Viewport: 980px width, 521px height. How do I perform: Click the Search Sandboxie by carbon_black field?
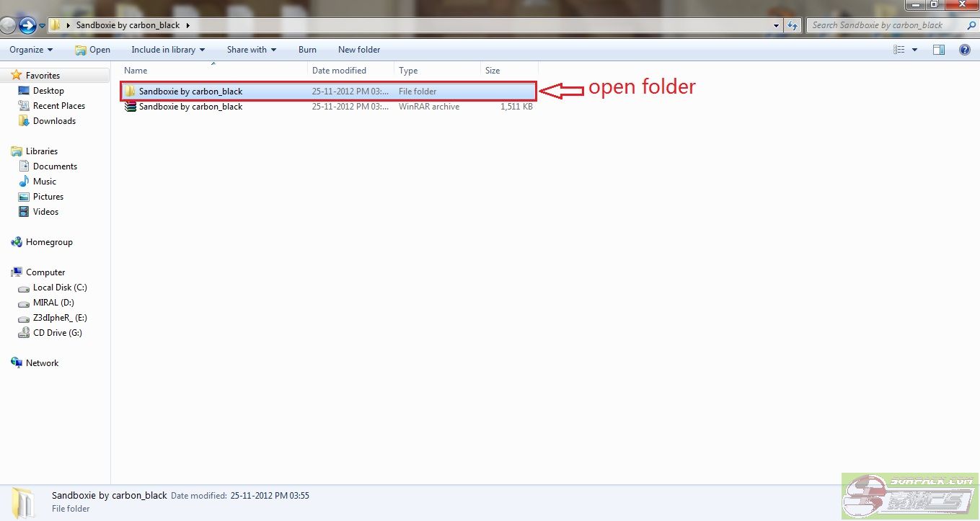[x=883, y=25]
